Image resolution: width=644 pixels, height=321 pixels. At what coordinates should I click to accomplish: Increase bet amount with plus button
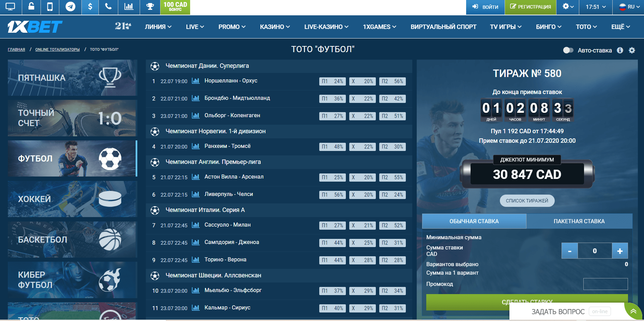coord(620,251)
